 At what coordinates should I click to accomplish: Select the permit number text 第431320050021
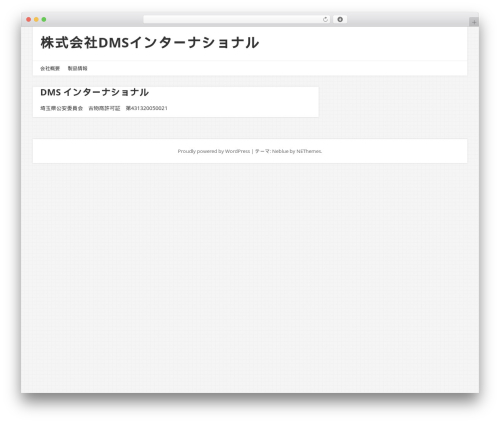tap(147, 108)
